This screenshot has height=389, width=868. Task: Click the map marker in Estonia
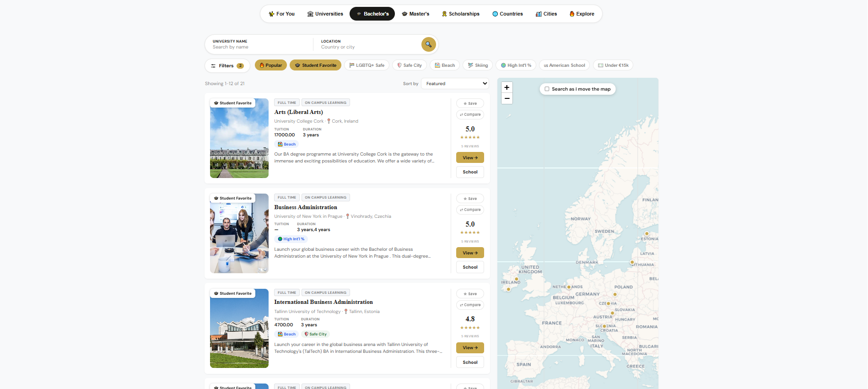coord(647,234)
